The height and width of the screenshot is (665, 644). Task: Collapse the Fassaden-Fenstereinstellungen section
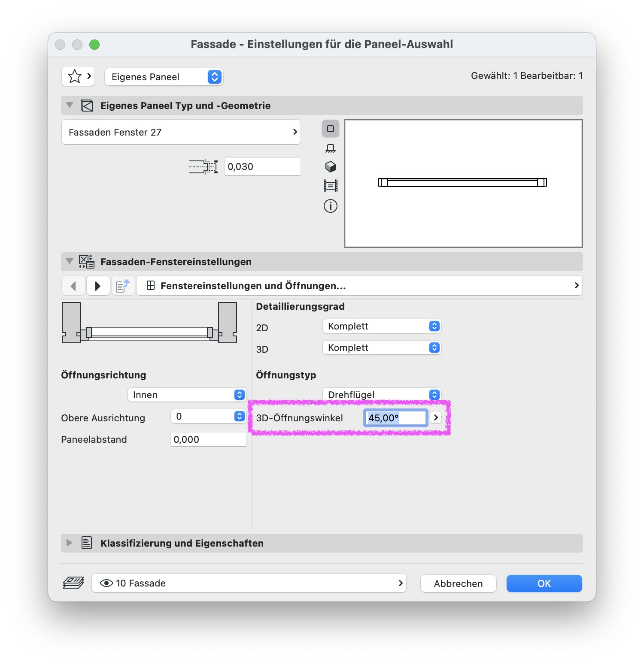70,261
